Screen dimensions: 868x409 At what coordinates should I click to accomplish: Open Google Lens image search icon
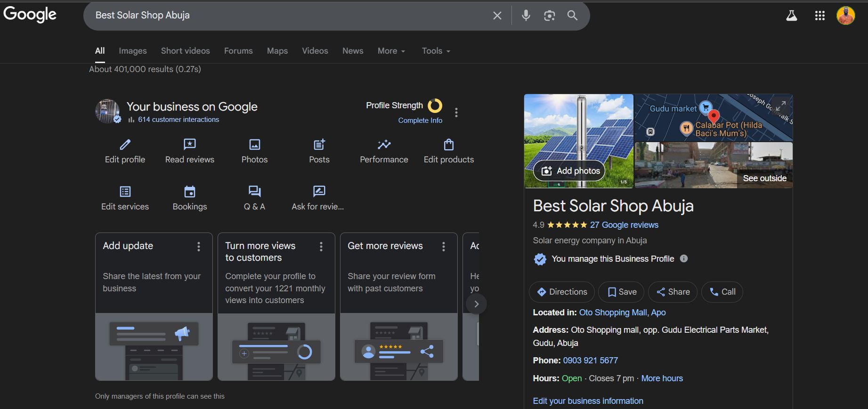pos(549,16)
